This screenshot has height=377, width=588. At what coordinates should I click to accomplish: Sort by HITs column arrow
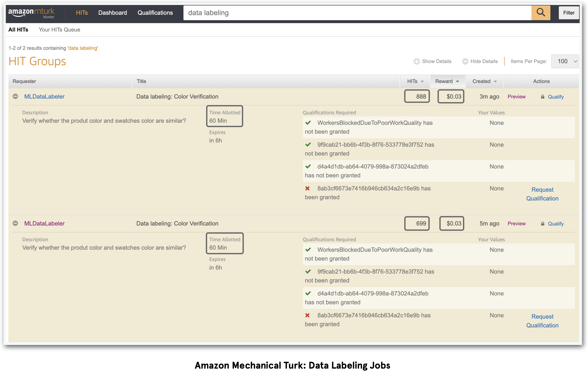pyautogui.click(x=422, y=82)
